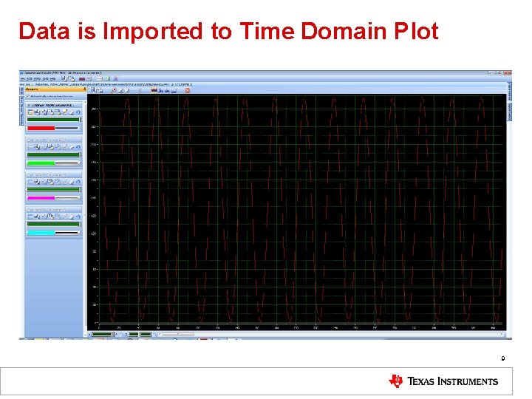The height and width of the screenshot is (399, 532).
Task: Toggle the header checkbox of the green channel panel
Action: [29, 140]
